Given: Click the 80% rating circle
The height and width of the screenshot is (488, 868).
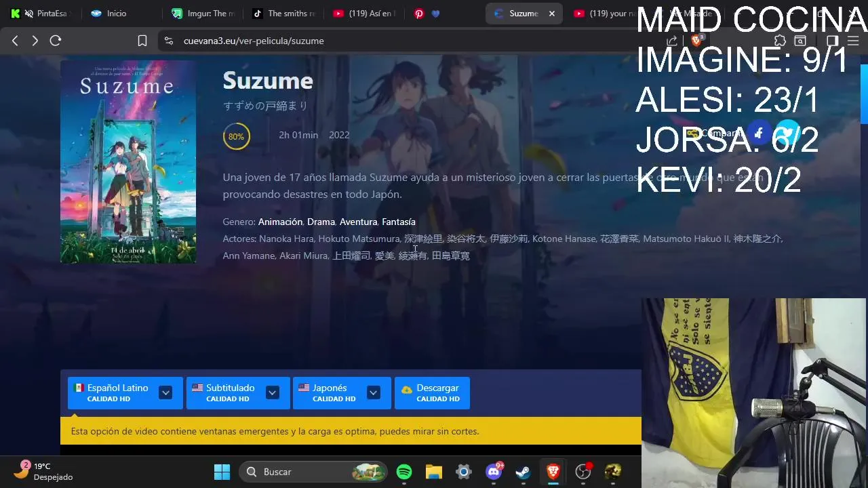Looking at the screenshot, I should [x=236, y=136].
